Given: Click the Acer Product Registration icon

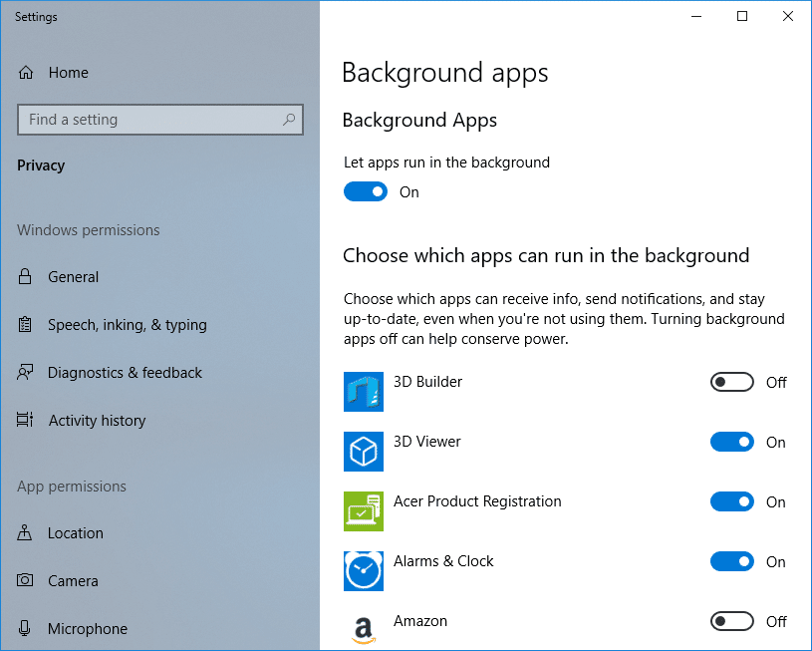Looking at the screenshot, I should (x=364, y=511).
